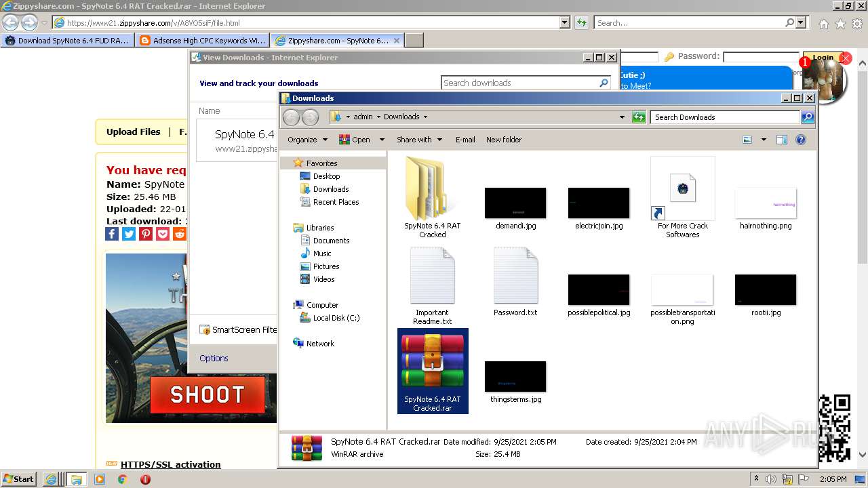868x488 pixels.
Task: Click HTTPS/SSL activation link
Action: point(170,464)
